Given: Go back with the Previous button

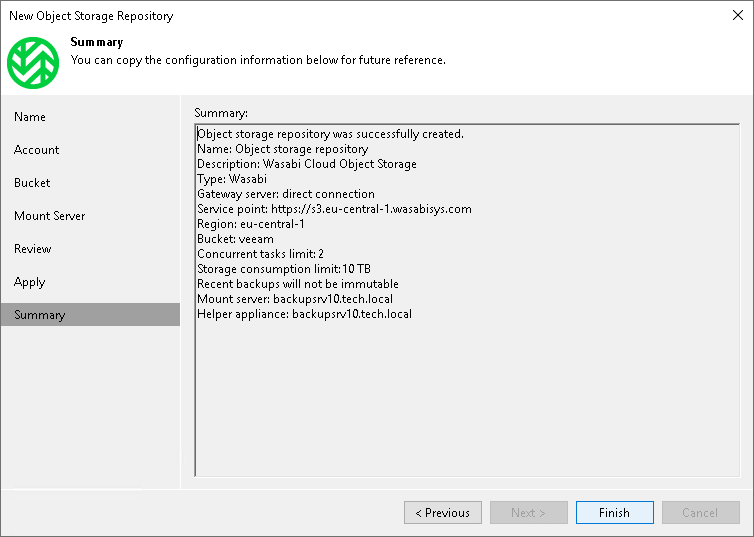Looking at the screenshot, I should point(443,513).
